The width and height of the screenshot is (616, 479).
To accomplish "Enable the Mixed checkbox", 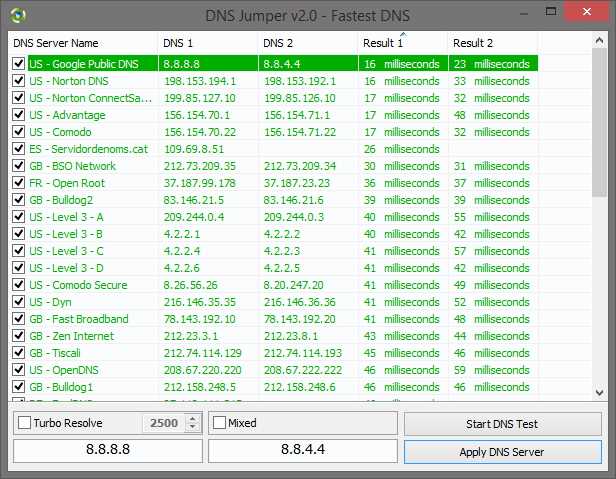I will pos(219,423).
